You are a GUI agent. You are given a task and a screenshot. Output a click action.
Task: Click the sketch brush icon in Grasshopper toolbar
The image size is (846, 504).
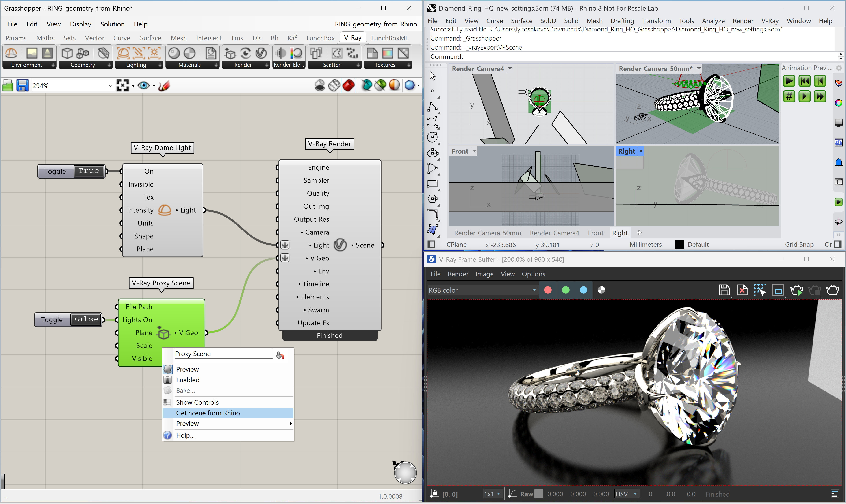click(164, 86)
